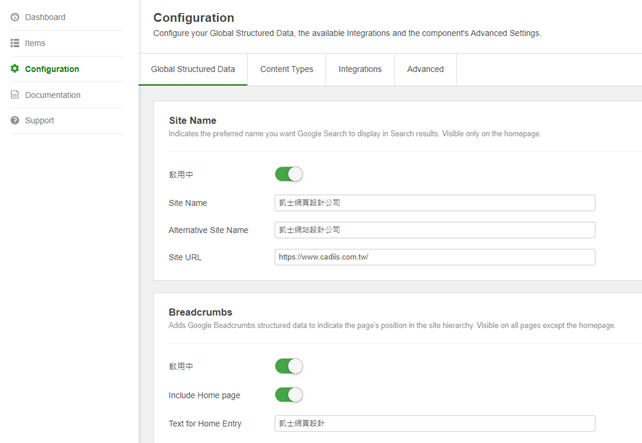Viewport: 642px width, 443px height.
Task: Click the Items list icon
Action: coord(15,43)
